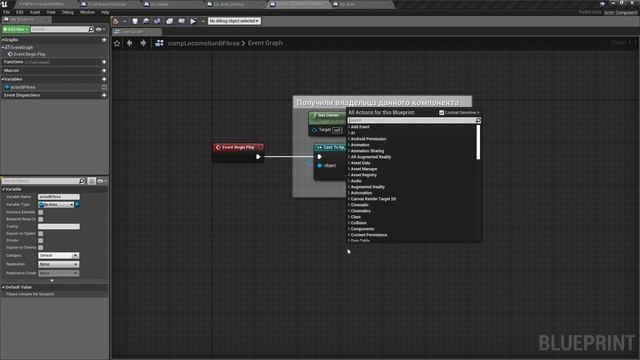Open the File menu
This screenshot has height=360, width=640.
pos(6,12)
